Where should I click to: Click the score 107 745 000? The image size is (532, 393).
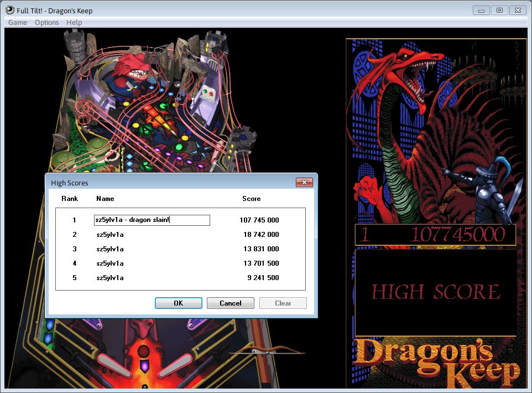[x=259, y=220]
